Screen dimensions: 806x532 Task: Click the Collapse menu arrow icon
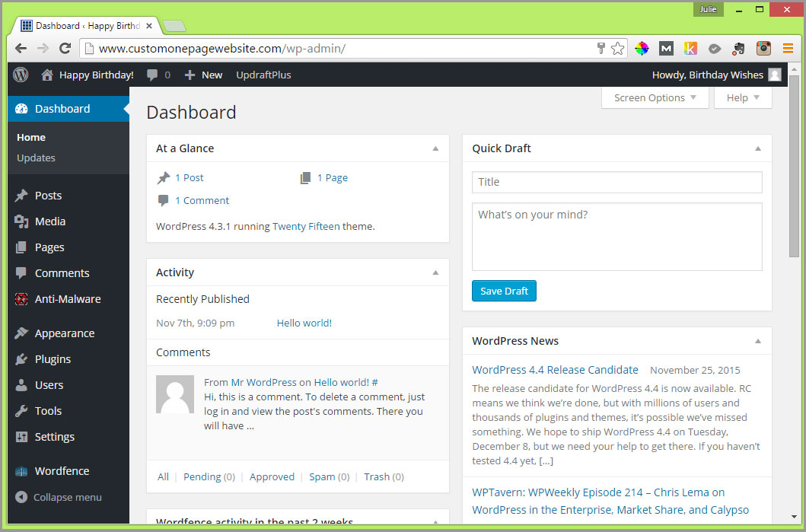click(21, 497)
